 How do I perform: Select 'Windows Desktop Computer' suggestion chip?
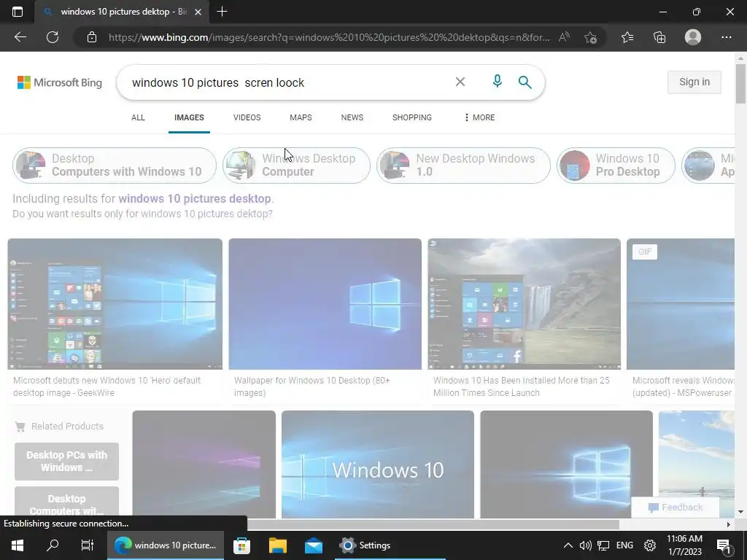296,166
